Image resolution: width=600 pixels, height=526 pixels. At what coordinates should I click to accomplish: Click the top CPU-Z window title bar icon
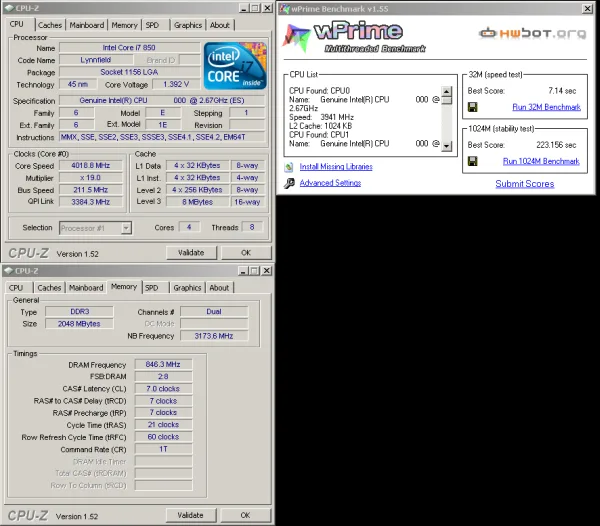click(x=9, y=8)
